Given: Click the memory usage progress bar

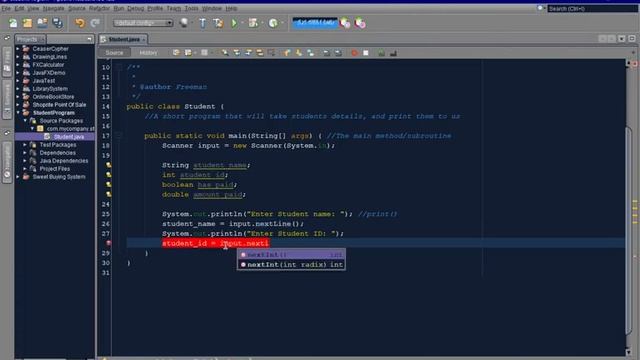Looking at the screenshot, I should (315, 23).
